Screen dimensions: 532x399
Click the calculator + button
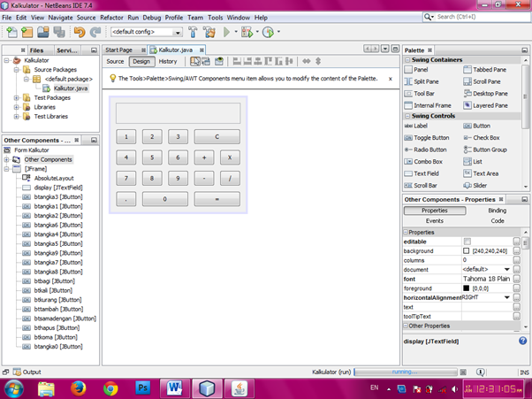pyautogui.click(x=204, y=157)
